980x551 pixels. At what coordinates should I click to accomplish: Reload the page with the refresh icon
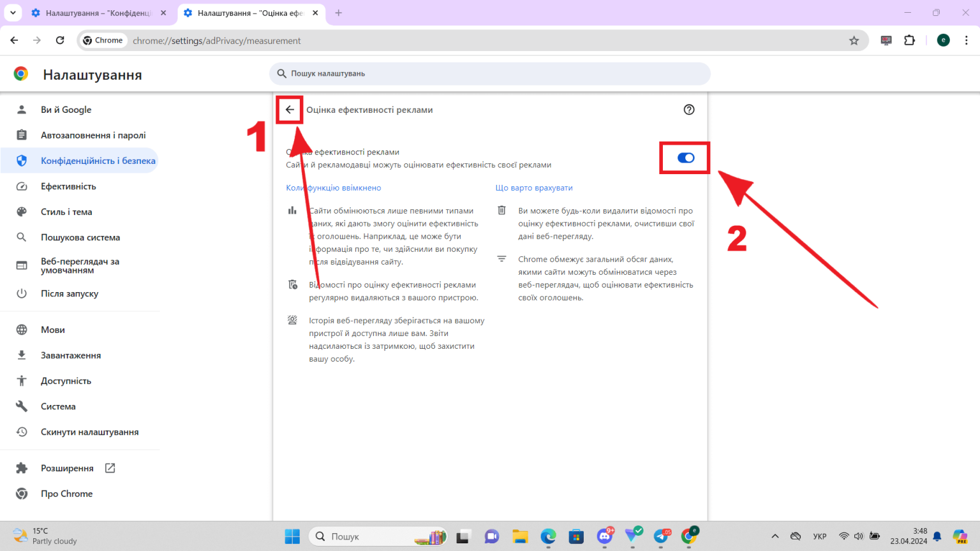pyautogui.click(x=60, y=40)
